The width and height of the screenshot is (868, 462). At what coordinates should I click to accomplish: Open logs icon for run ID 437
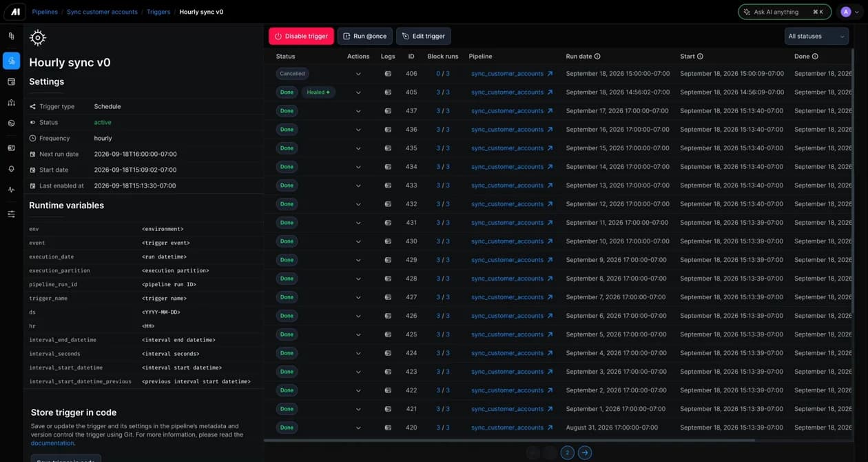pos(388,111)
